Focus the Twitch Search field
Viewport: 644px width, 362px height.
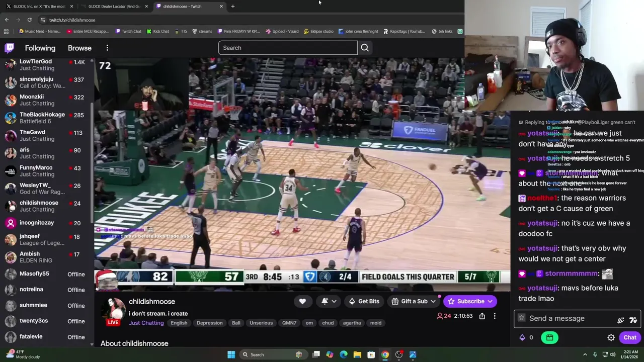(288, 48)
